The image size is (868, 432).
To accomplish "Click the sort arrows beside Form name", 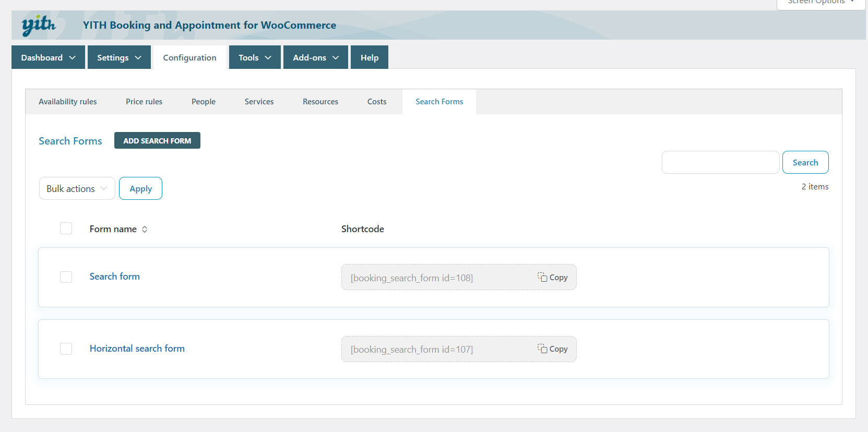I will pyautogui.click(x=145, y=229).
